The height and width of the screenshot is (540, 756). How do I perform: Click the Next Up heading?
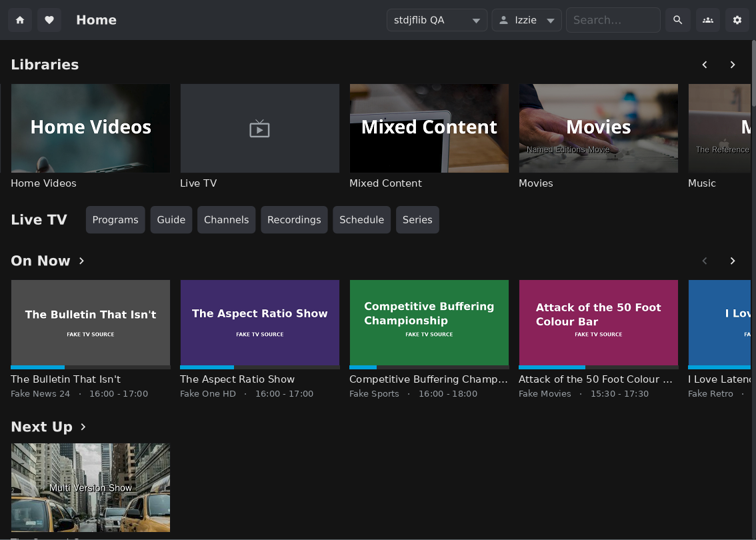tap(41, 427)
